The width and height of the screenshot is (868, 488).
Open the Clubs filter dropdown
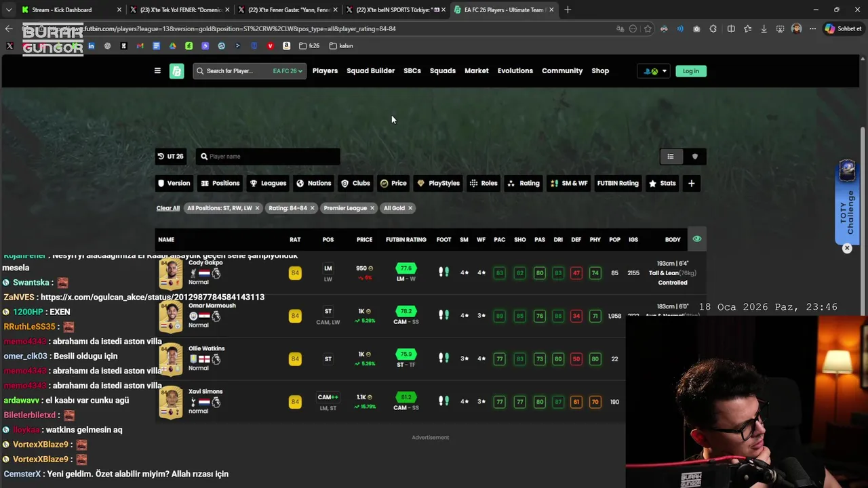356,183
